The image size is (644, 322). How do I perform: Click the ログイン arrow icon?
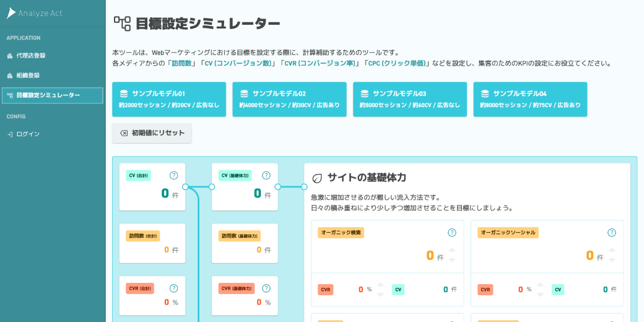pos(10,134)
